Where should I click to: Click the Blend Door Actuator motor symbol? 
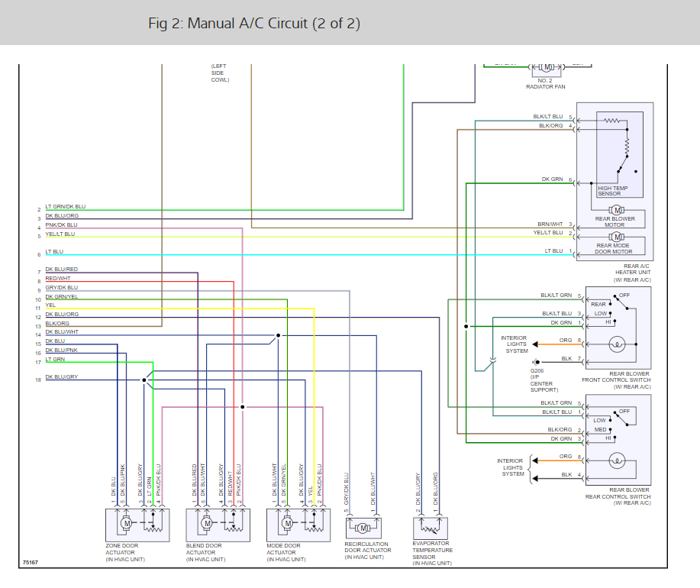[x=207, y=523]
